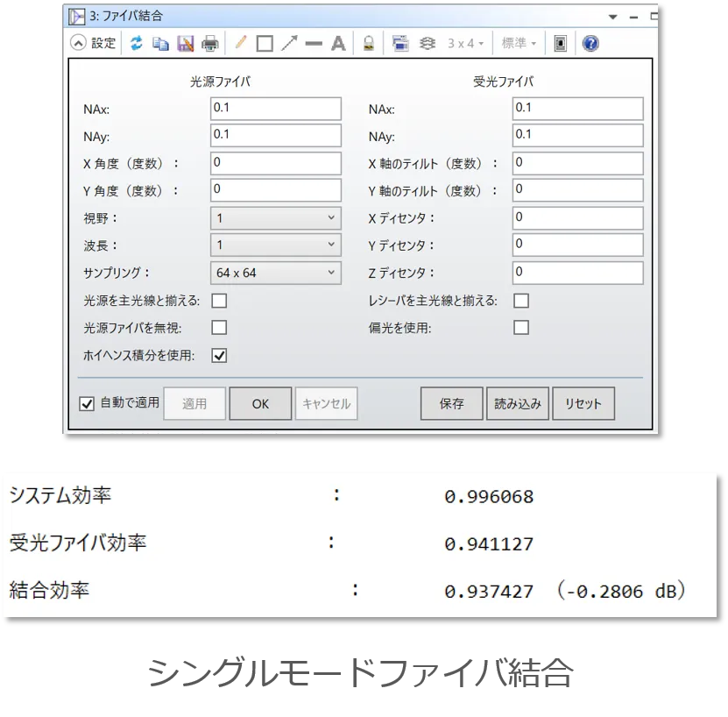
Task: Enable レシーバを主光線と揃える checkbox
Action: (521, 301)
